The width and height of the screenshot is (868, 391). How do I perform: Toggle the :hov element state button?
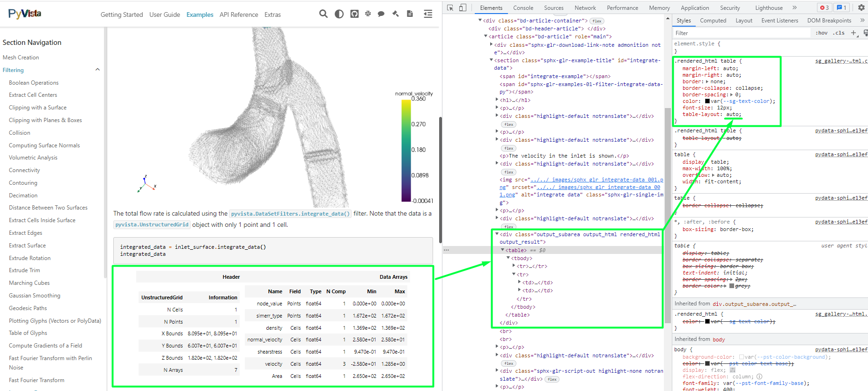tap(822, 33)
